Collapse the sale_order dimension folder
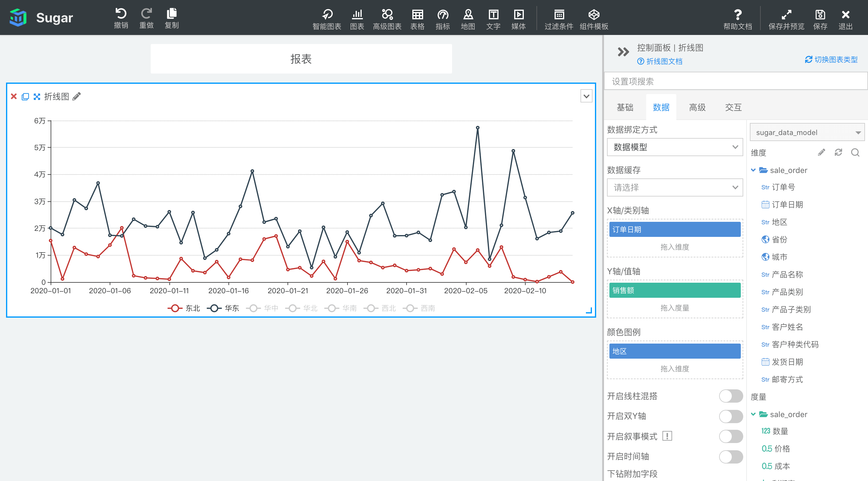The height and width of the screenshot is (481, 868). point(753,170)
